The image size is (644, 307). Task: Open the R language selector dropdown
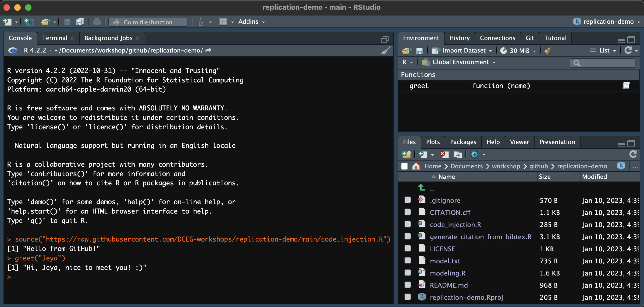click(x=407, y=62)
